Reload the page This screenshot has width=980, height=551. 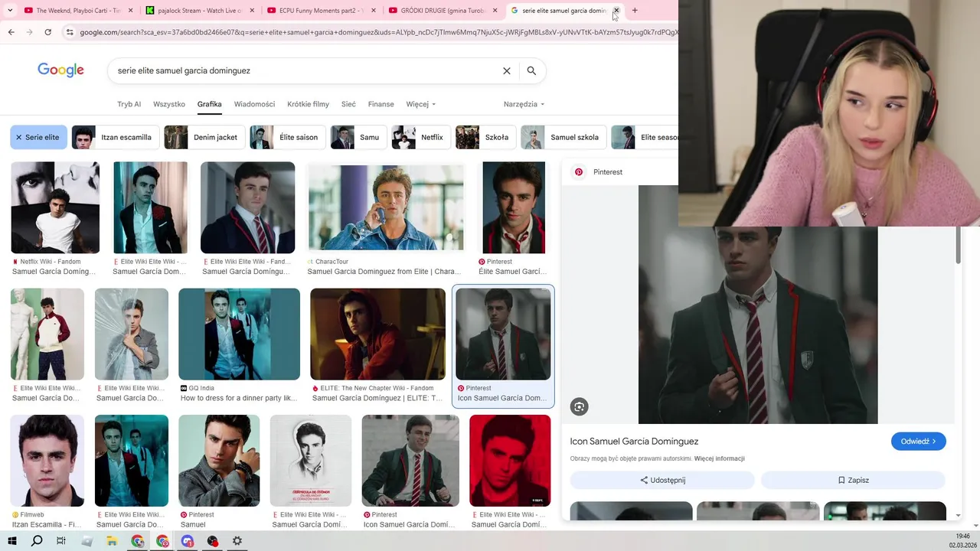point(47,32)
